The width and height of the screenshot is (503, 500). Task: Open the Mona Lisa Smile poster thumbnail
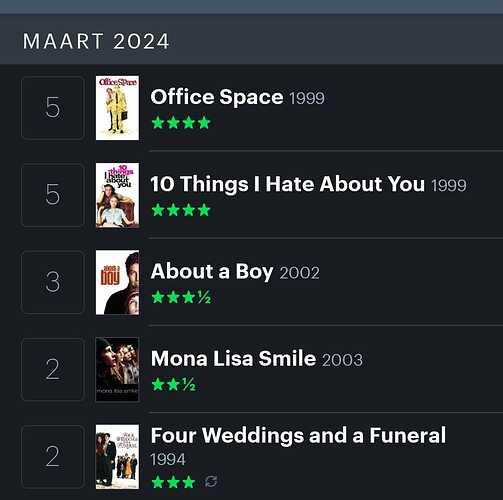pyautogui.click(x=117, y=369)
